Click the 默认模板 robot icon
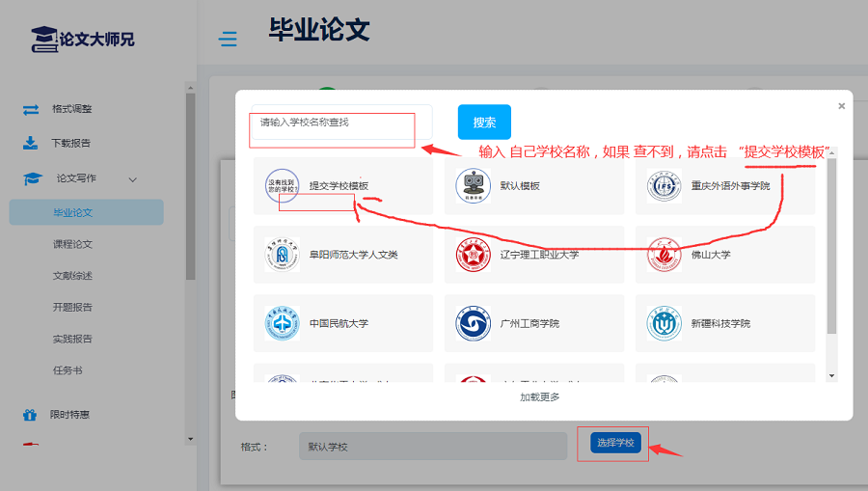 coord(474,186)
